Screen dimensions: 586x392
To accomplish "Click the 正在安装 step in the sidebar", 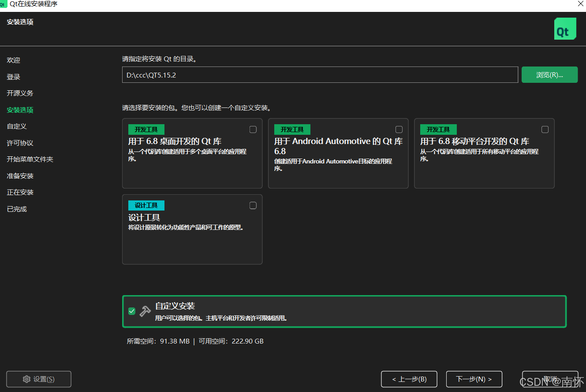I will click(x=20, y=192).
